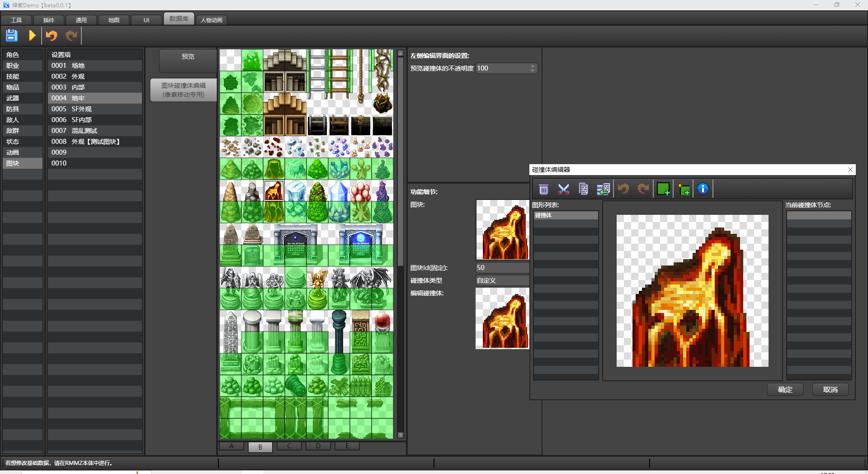Open 图块碰撞体编辑 (像素移动专用) mode
Image resolution: width=868 pixels, height=474 pixels.
click(x=184, y=90)
